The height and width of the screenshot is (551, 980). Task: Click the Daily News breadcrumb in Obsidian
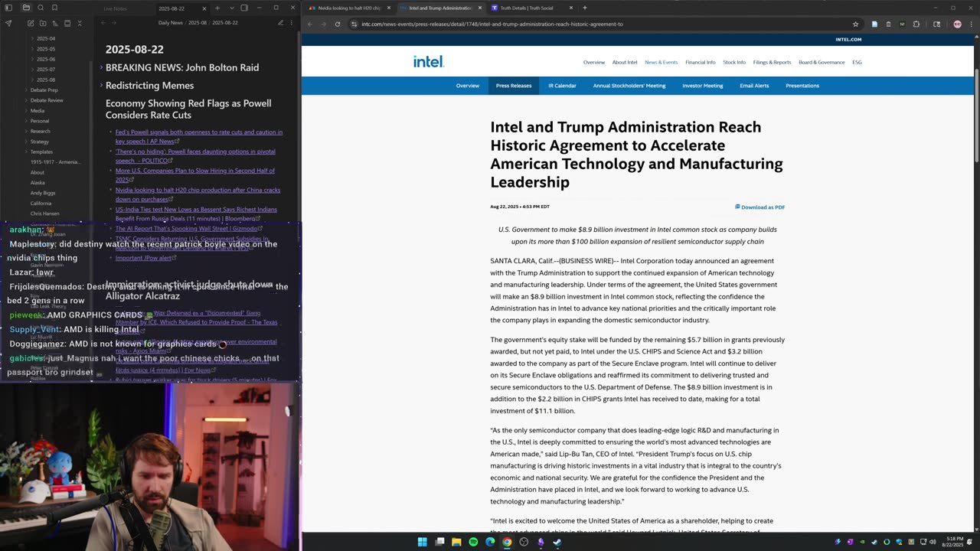pyautogui.click(x=171, y=23)
